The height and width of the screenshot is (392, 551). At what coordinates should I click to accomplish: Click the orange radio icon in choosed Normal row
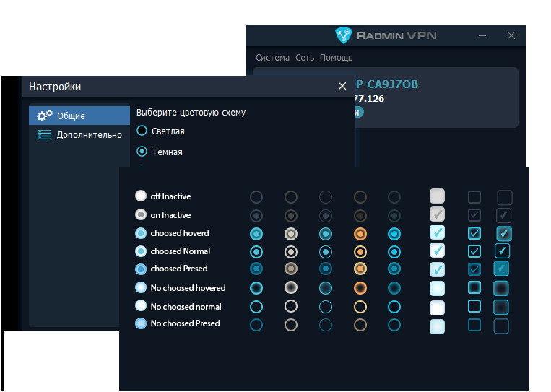click(x=360, y=252)
